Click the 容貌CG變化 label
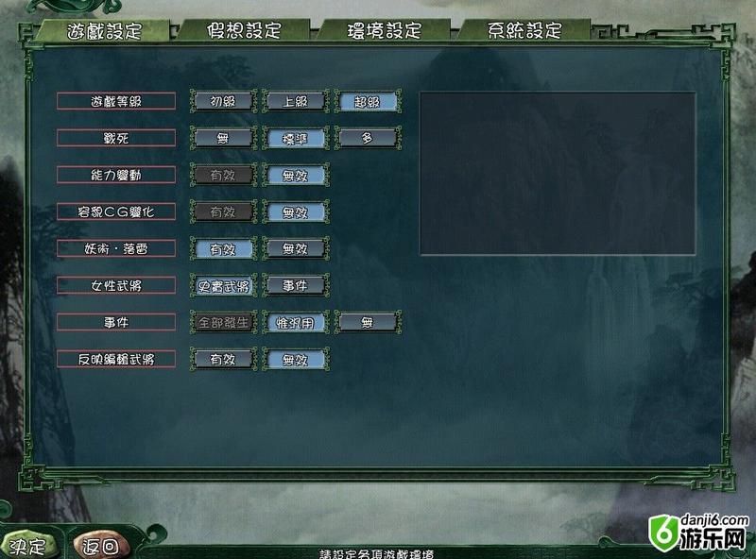Screen dimensions: 756x559 (115, 212)
